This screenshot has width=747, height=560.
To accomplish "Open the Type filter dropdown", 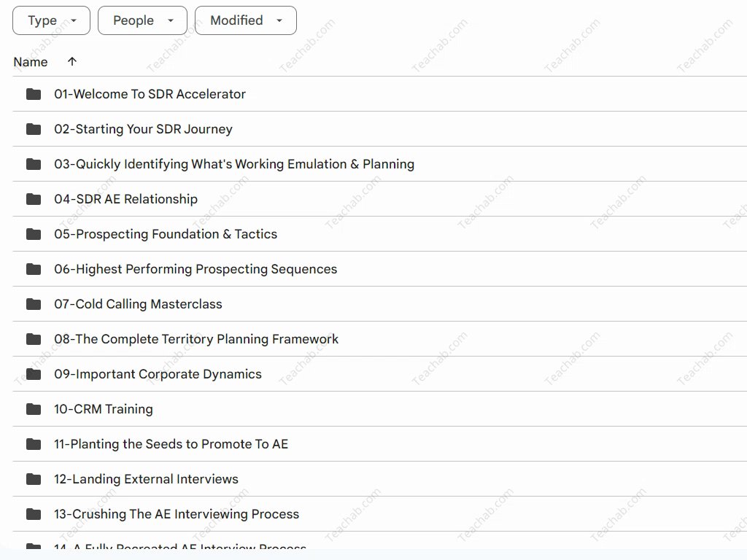I will pyautogui.click(x=51, y=20).
